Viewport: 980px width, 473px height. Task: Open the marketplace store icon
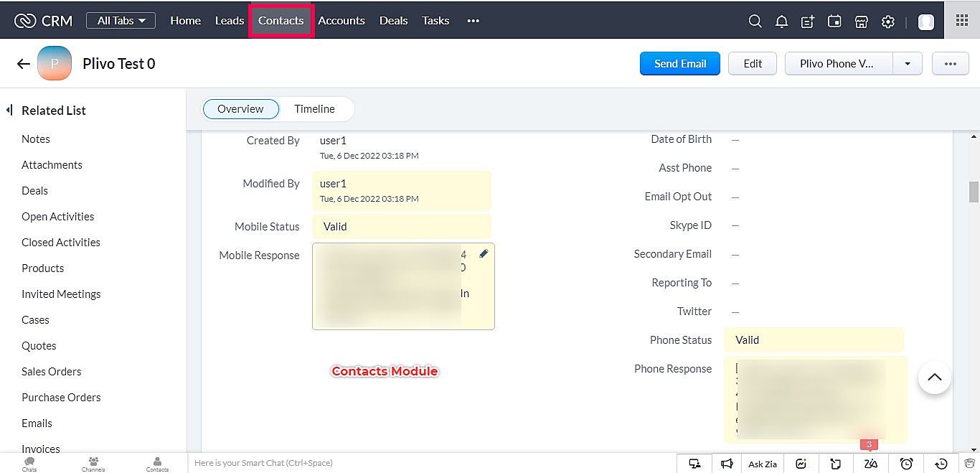click(862, 22)
